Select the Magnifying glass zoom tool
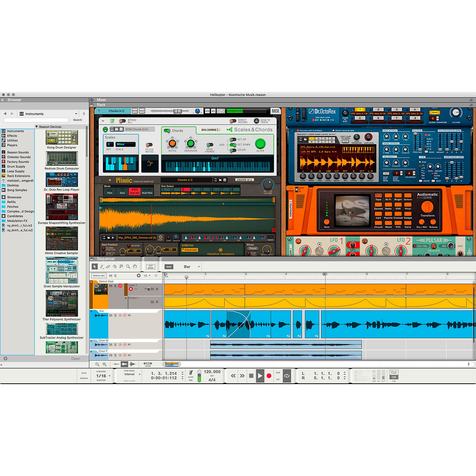The image size is (476, 476). [128, 266]
